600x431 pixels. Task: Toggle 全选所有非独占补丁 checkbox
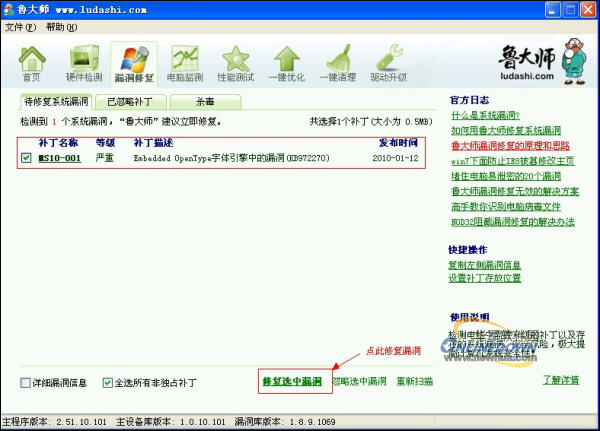[108, 382]
